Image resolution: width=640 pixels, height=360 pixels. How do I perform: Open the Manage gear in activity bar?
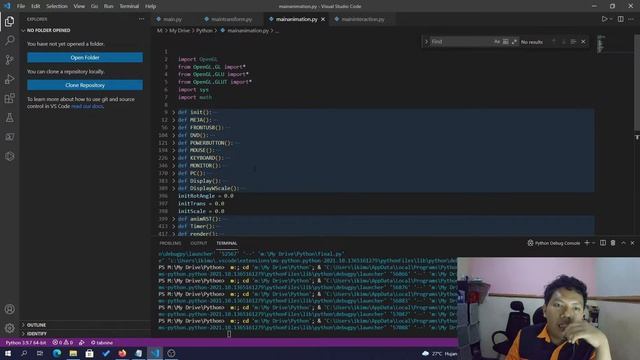pyautogui.click(x=9, y=328)
